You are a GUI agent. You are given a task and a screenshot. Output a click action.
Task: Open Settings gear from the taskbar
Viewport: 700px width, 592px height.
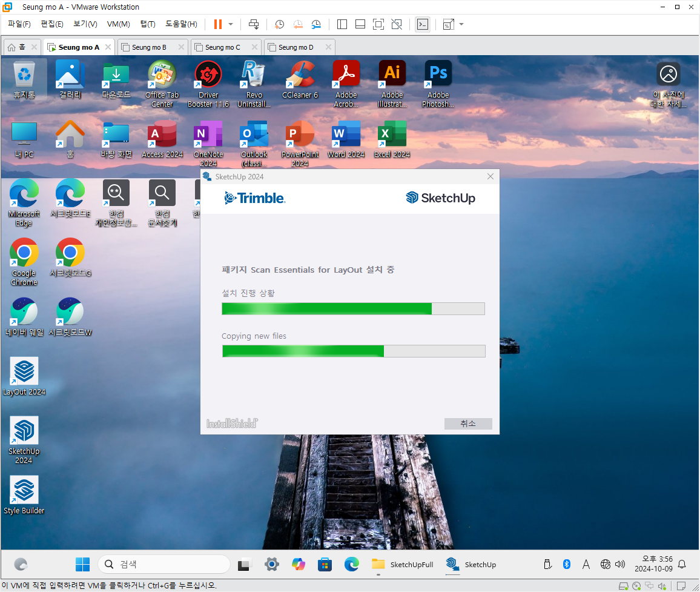point(271,564)
